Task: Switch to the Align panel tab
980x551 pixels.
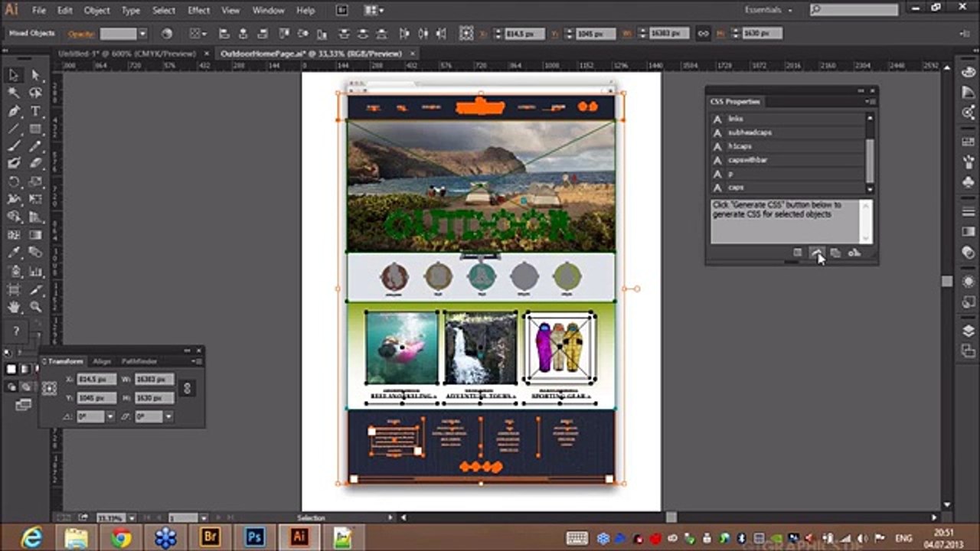Action: click(x=102, y=361)
